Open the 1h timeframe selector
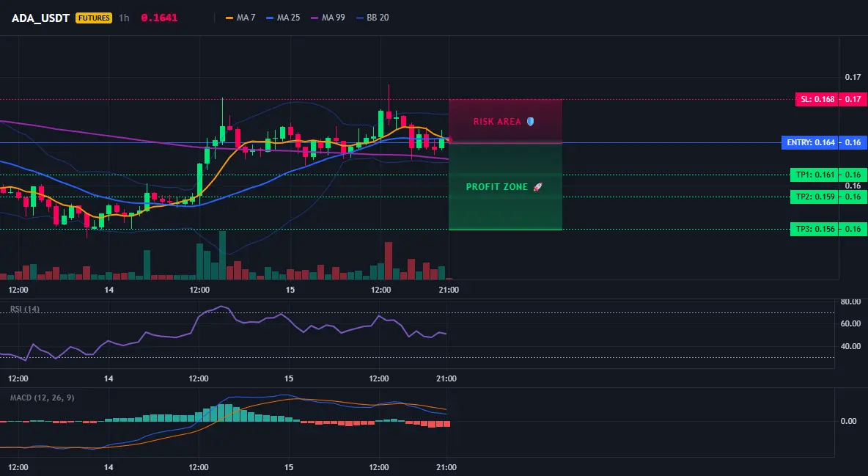 point(124,18)
